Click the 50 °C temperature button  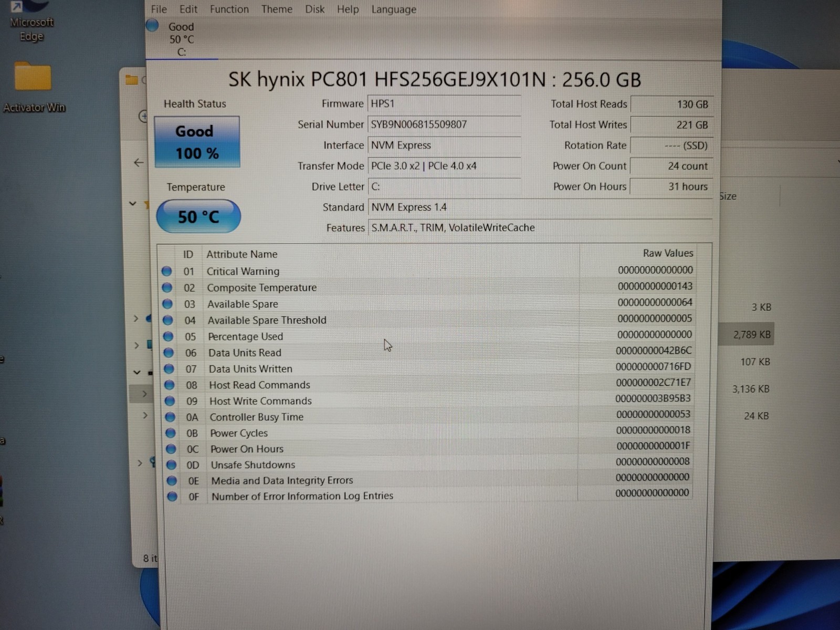(198, 216)
